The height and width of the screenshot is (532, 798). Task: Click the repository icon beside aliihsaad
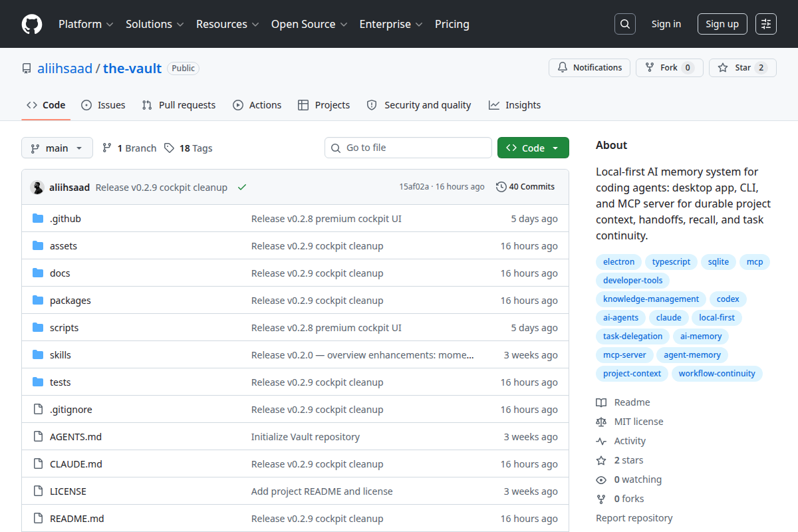(x=27, y=68)
